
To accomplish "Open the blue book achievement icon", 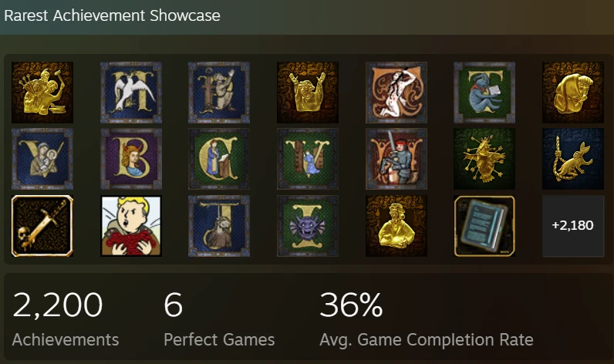I will coord(484,226).
